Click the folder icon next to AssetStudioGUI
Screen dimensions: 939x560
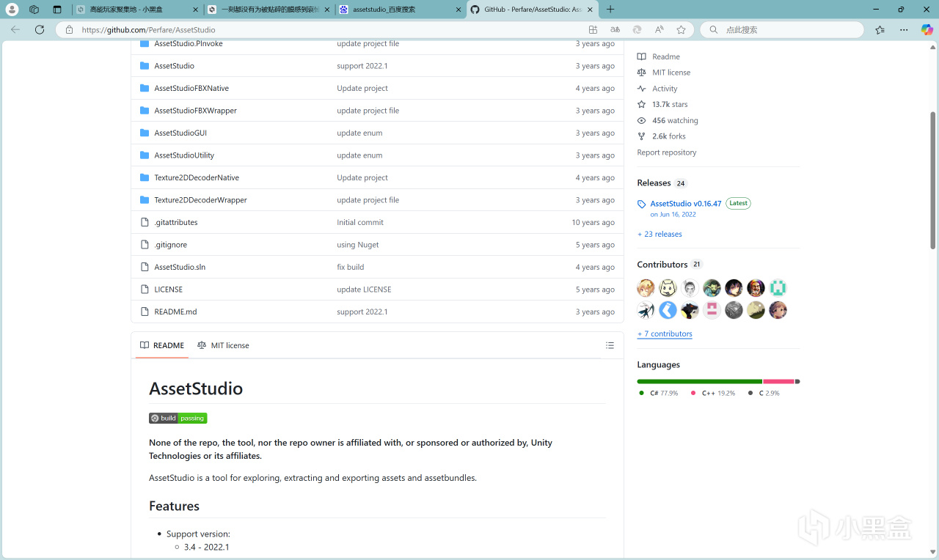(x=145, y=133)
